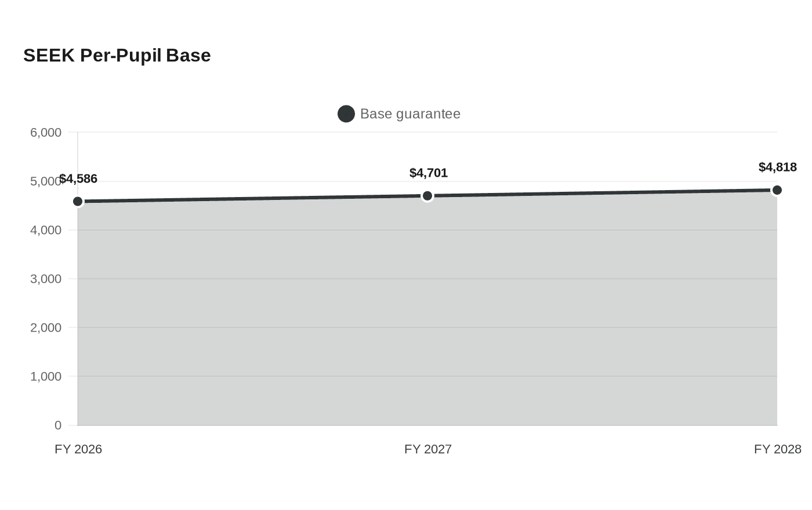The width and height of the screenshot is (812, 510).
Task: Click the 0 y-axis tick label
Action: pos(58,425)
